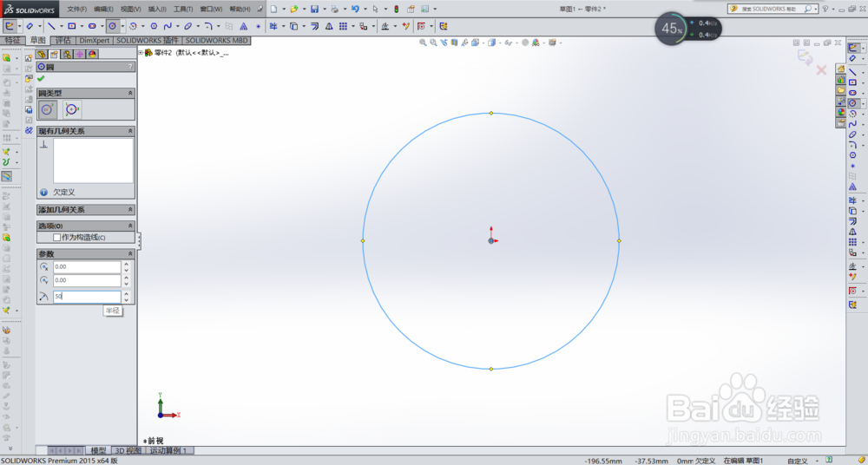Zoom to fit in the heads-up view toolbar
This screenshot has height=465, width=868.
423,43
